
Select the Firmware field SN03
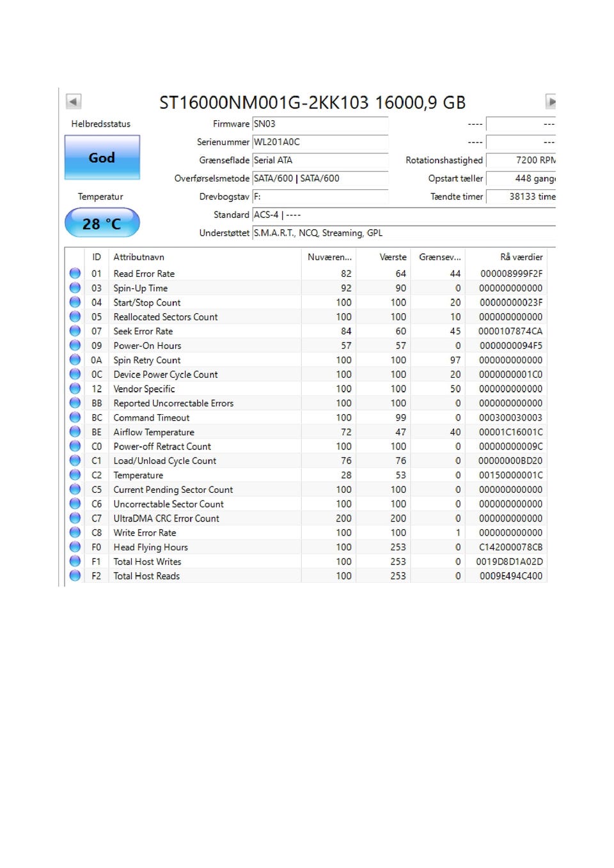pyautogui.click(x=320, y=124)
